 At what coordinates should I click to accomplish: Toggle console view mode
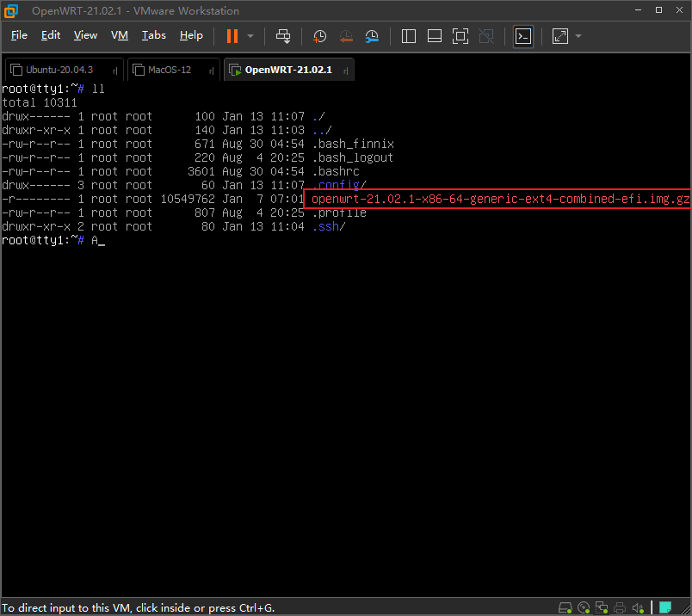click(522, 36)
